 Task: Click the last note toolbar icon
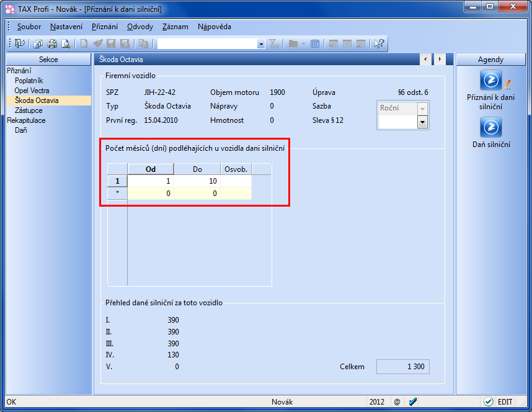pyautogui.click(x=361, y=43)
